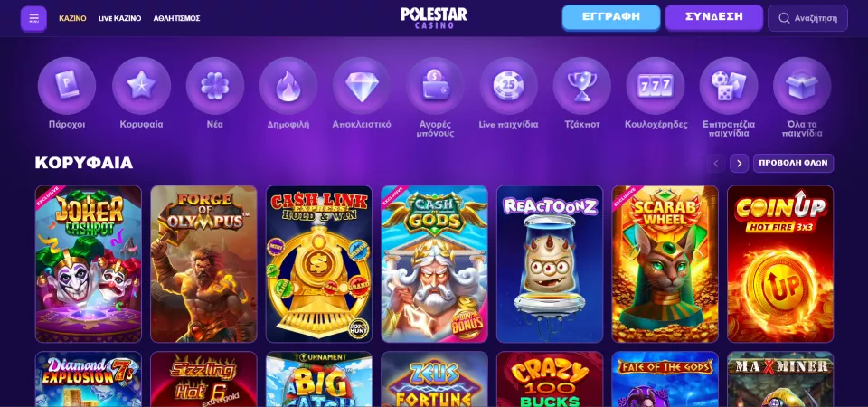This screenshot has width=868, height=407.
Task: Focus the Αναζήτηση search field
Action: 807,18
